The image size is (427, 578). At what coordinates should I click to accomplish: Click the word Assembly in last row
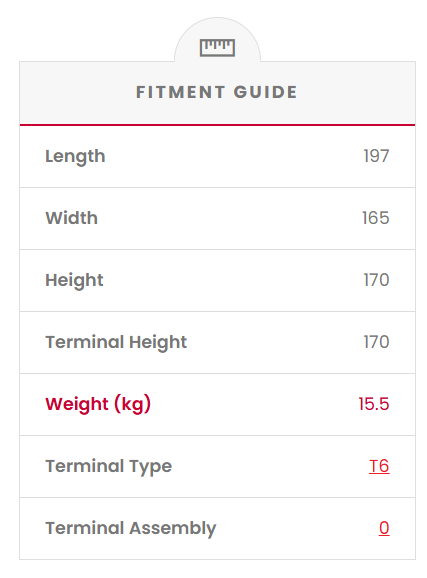[x=173, y=529]
